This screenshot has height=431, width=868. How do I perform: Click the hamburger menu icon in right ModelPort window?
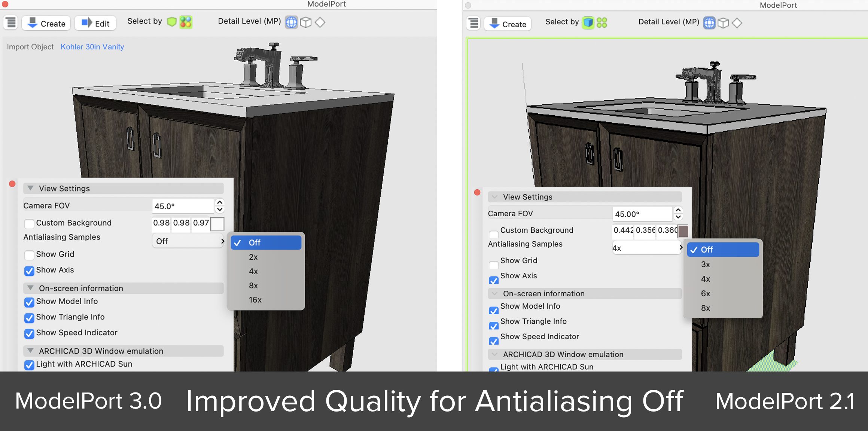click(473, 22)
